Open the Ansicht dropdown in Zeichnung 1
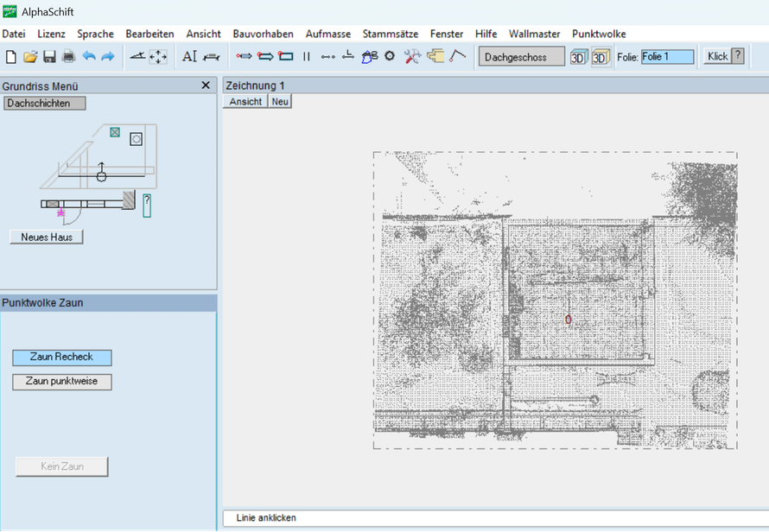 tap(245, 102)
